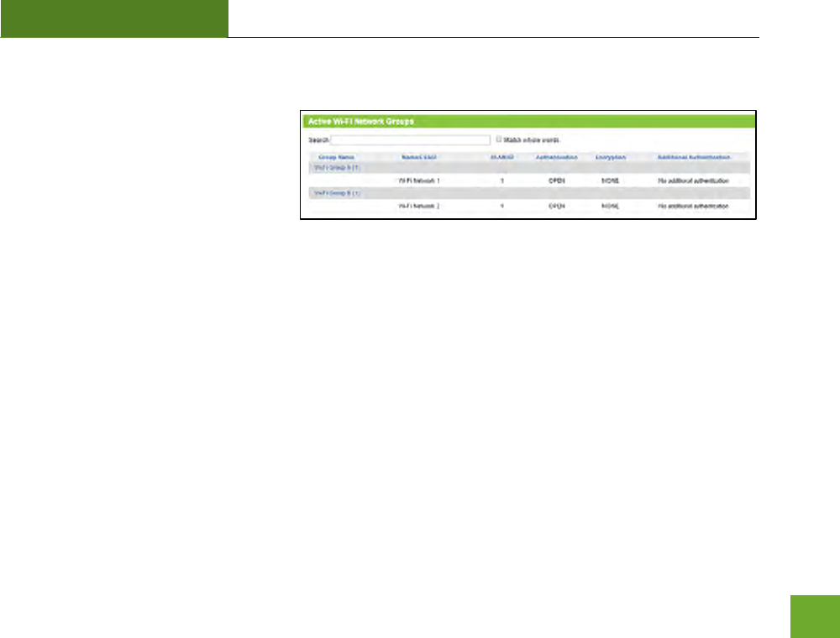Sort by the Encryption column header
The width and height of the screenshot is (840, 638).
coord(611,157)
